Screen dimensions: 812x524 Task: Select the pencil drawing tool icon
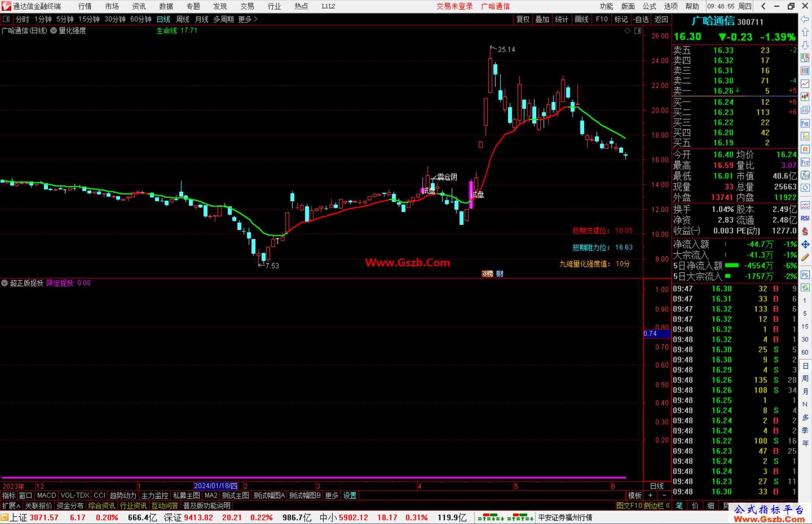tap(805, 258)
